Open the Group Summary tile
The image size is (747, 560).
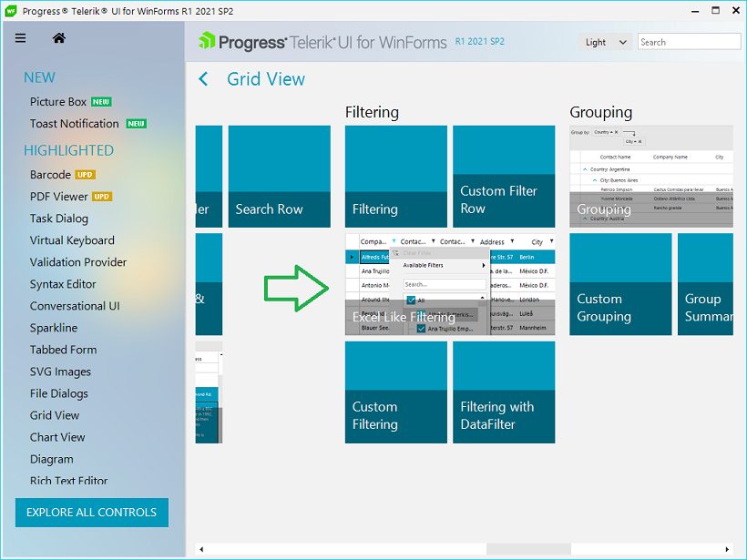tap(706, 284)
